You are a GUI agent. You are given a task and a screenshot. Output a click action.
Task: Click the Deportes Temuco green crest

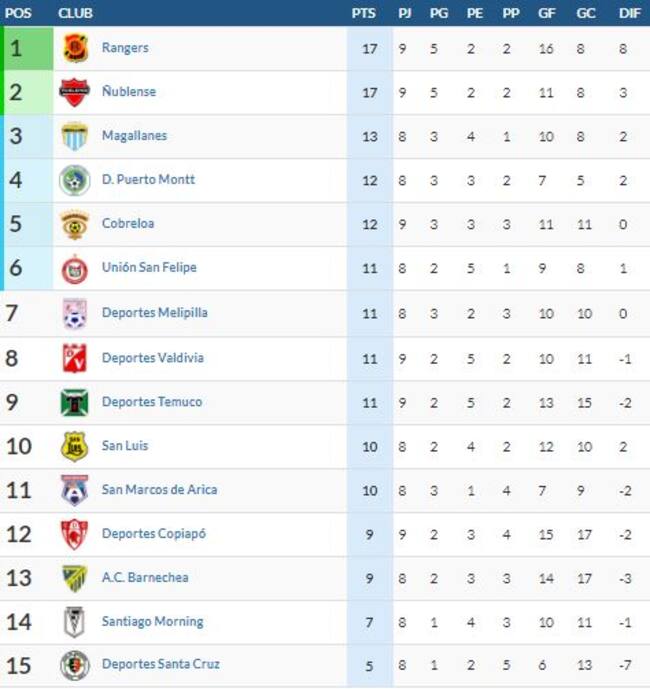(75, 402)
